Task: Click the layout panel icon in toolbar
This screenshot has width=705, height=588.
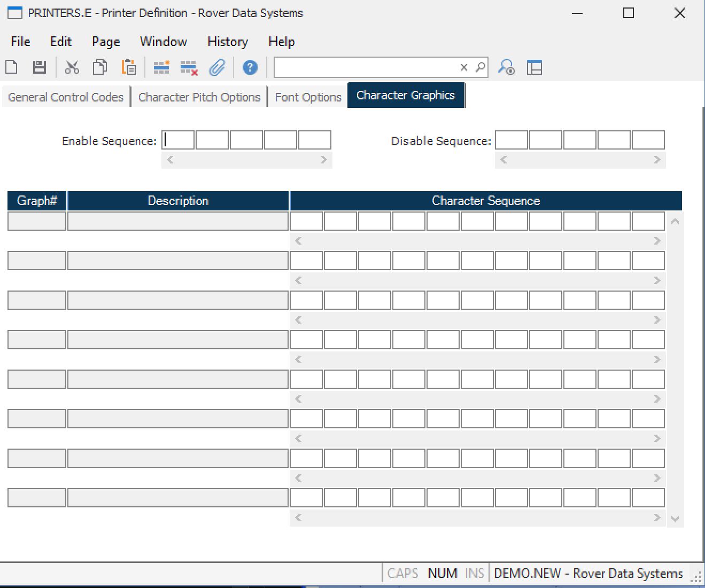Action: [x=534, y=67]
